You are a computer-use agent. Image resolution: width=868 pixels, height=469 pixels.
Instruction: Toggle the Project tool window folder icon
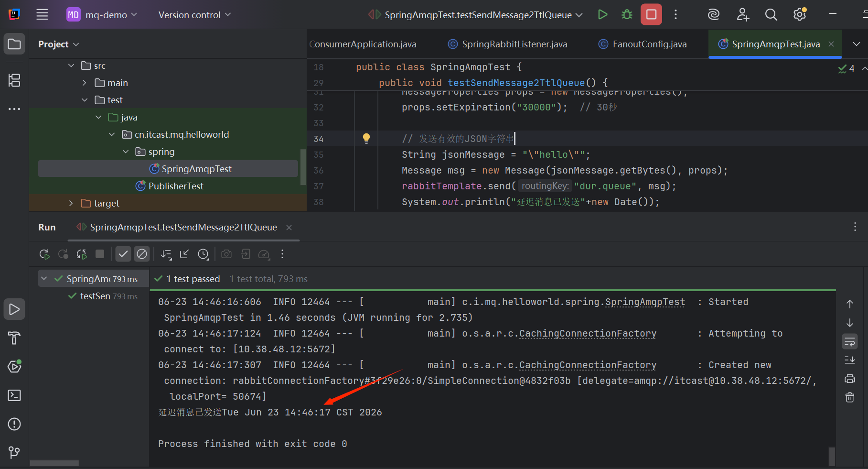click(x=14, y=44)
